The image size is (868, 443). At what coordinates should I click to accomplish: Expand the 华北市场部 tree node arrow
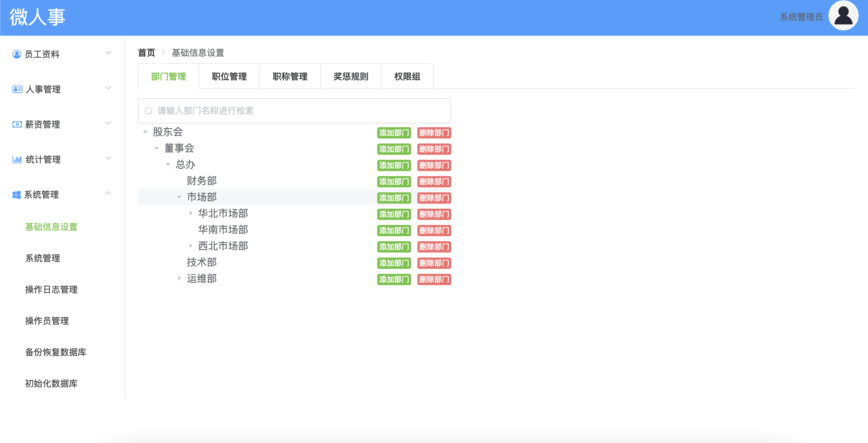point(191,213)
